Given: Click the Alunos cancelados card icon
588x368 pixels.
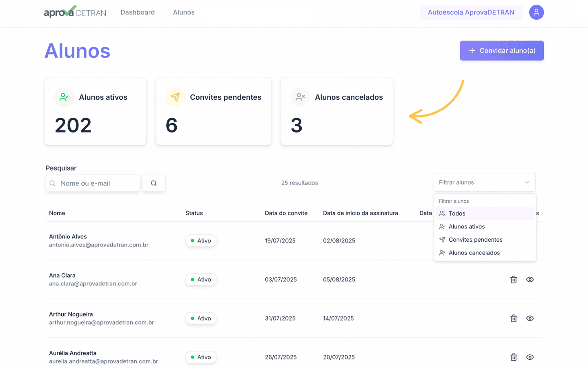Looking at the screenshot, I should (x=300, y=97).
